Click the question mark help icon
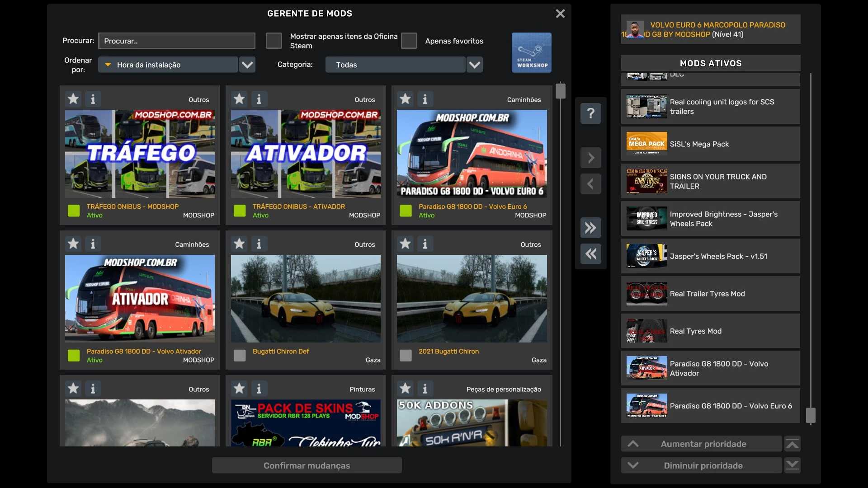868x488 pixels. point(590,113)
